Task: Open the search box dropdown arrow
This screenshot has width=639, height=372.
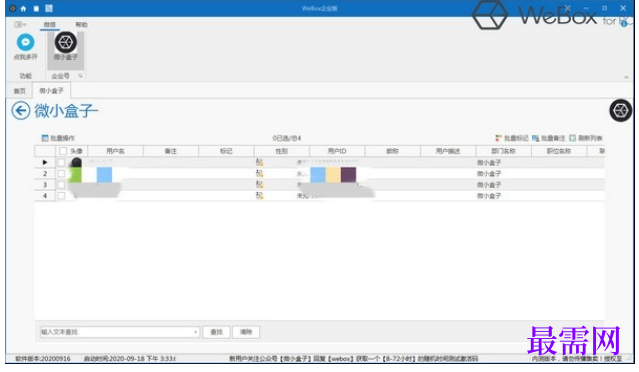Action: click(x=196, y=332)
